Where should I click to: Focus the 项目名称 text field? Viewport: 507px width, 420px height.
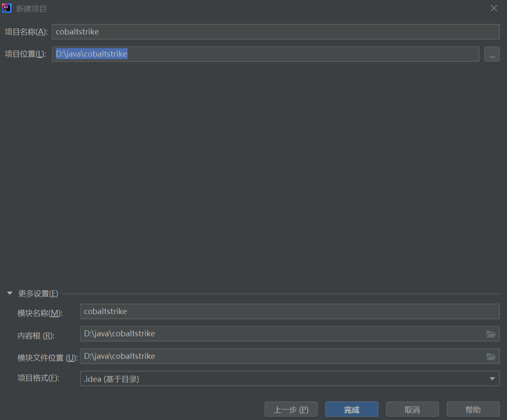coord(275,32)
